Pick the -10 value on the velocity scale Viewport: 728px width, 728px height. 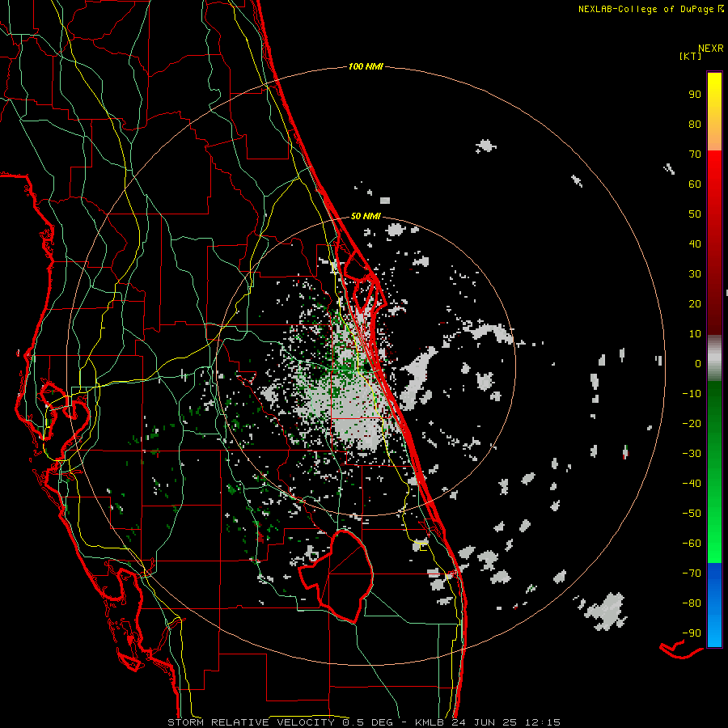point(692,394)
